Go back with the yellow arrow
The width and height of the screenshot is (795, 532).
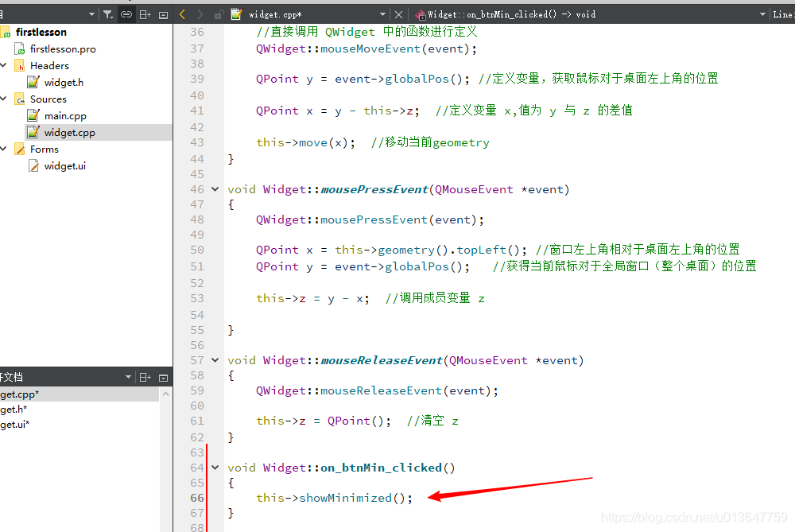click(183, 14)
